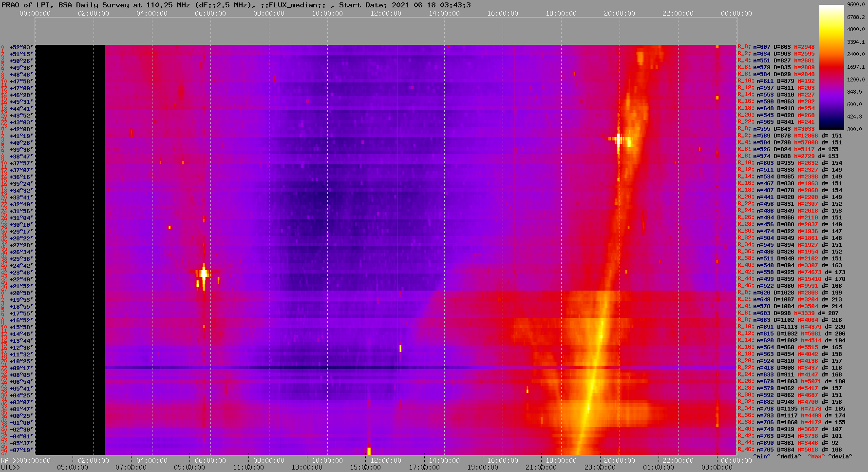Click the stats row with D=1135

pos(792,409)
